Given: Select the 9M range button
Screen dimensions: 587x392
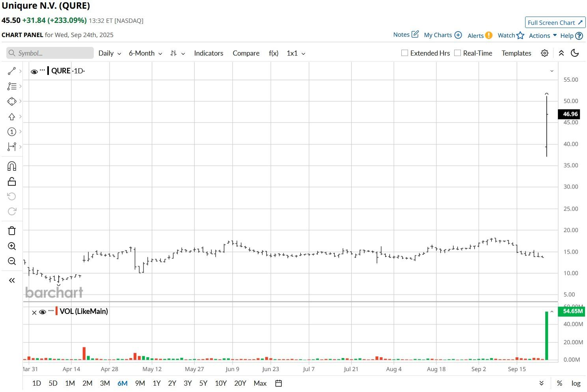Looking at the screenshot, I should coord(140,383).
